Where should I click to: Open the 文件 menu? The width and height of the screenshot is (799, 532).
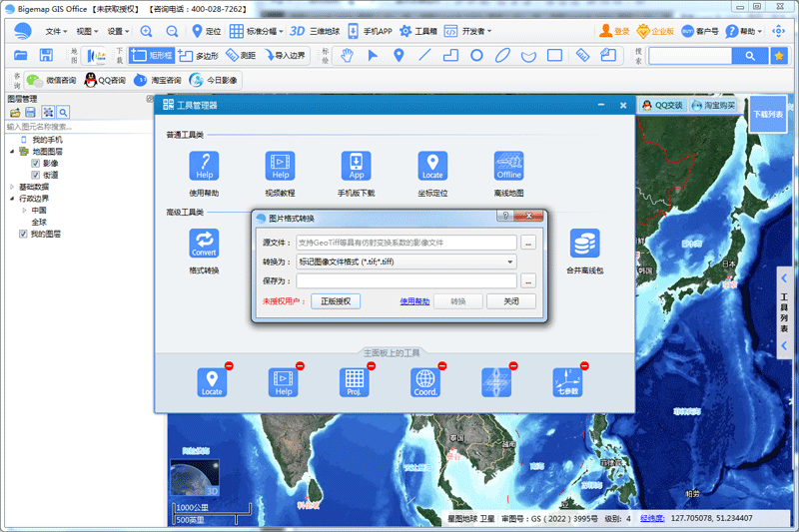tap(54, 31)
